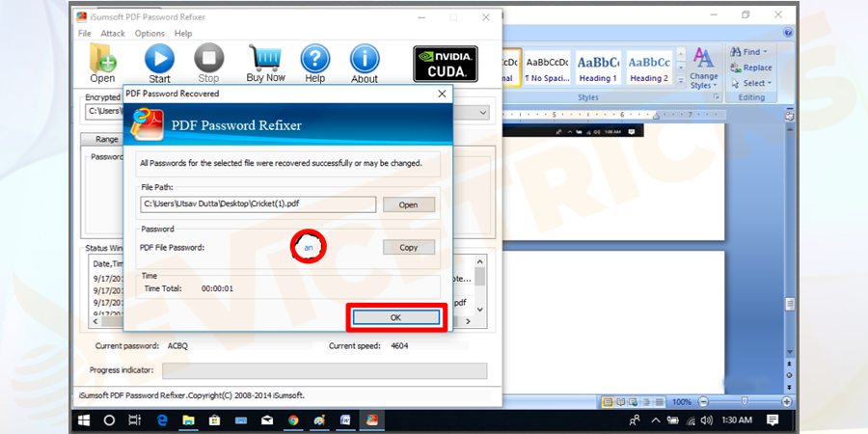Click the Change Styles icon in Word
The width and height of the screenshot is (868, 434).
coord(704,68)
